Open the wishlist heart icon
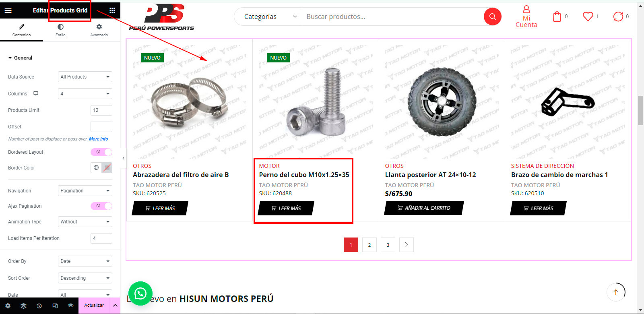 [588, 17]
